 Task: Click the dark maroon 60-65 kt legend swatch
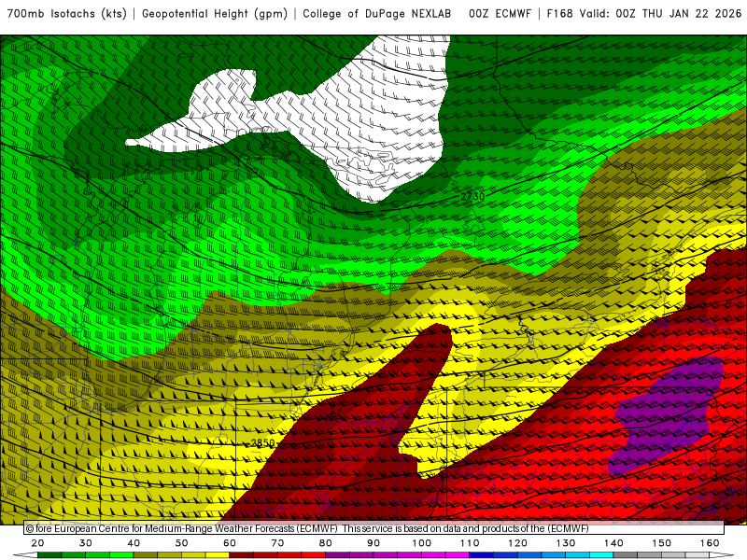coord(242,554)
